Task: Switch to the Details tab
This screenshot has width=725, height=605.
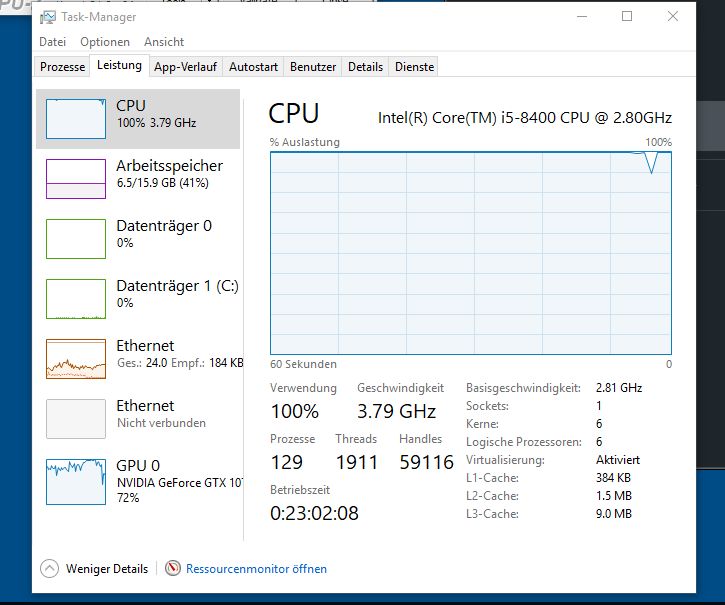Action: point(365,67)
